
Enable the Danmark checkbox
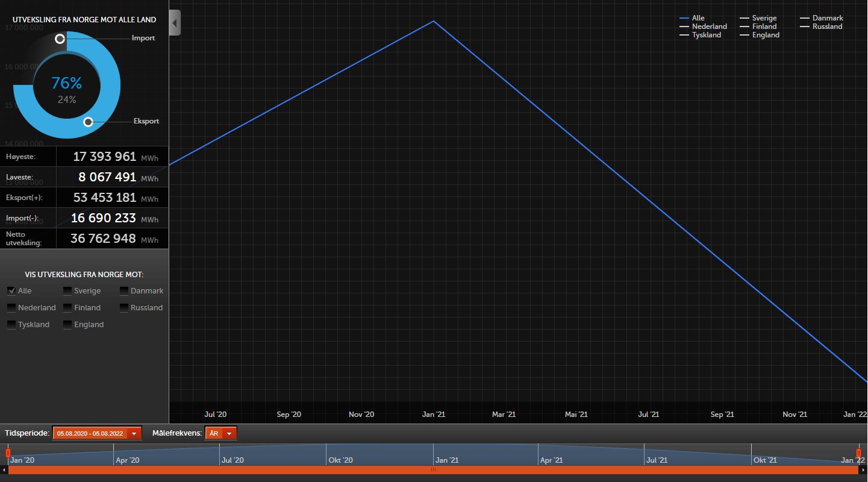(124, 291)
